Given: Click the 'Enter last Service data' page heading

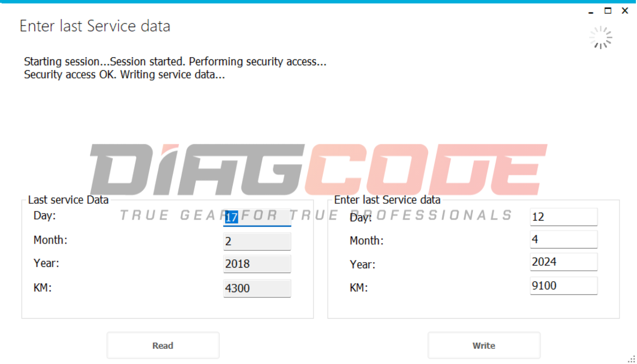Looking at the screenshot, I should click(95, 26).
